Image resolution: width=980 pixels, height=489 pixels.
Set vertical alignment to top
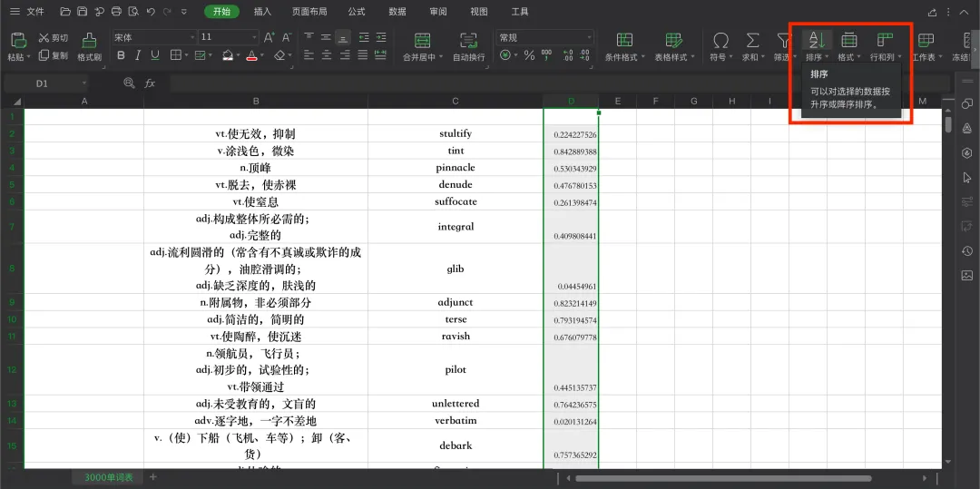click(x=309, y=37)
